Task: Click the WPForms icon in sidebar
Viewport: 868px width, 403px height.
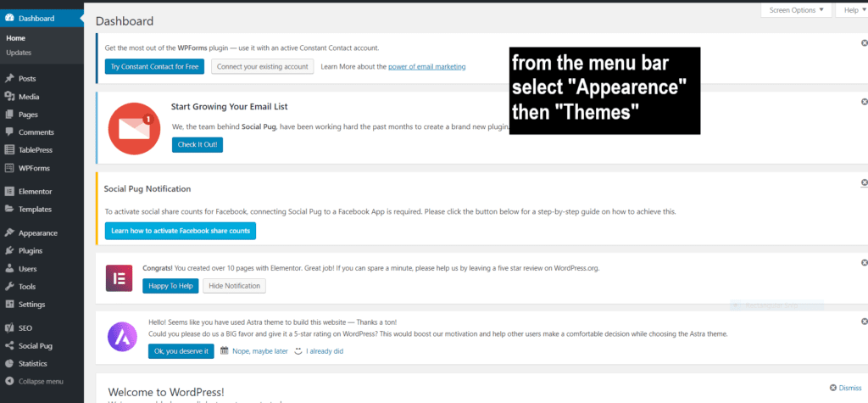Action: point(9,168)
